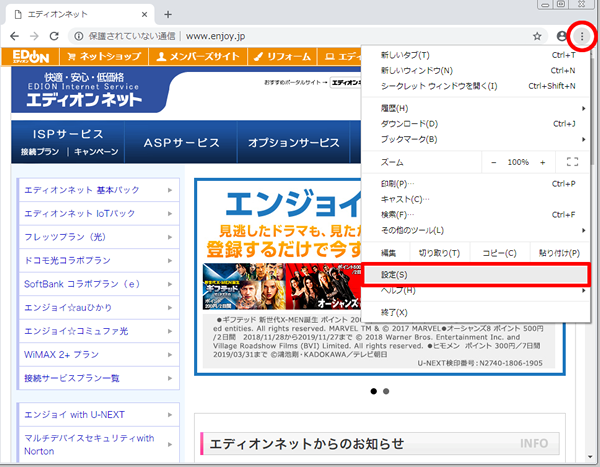Select キャスト(C) menu item
Screen dimensions: 600x467
476,199
